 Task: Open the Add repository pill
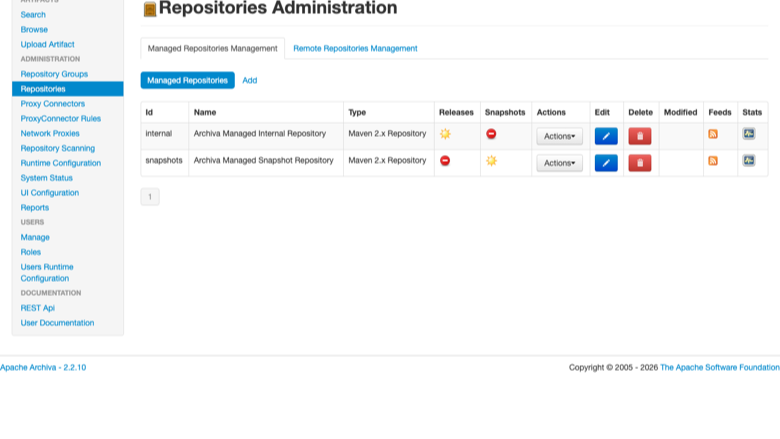tap(250, 81)
